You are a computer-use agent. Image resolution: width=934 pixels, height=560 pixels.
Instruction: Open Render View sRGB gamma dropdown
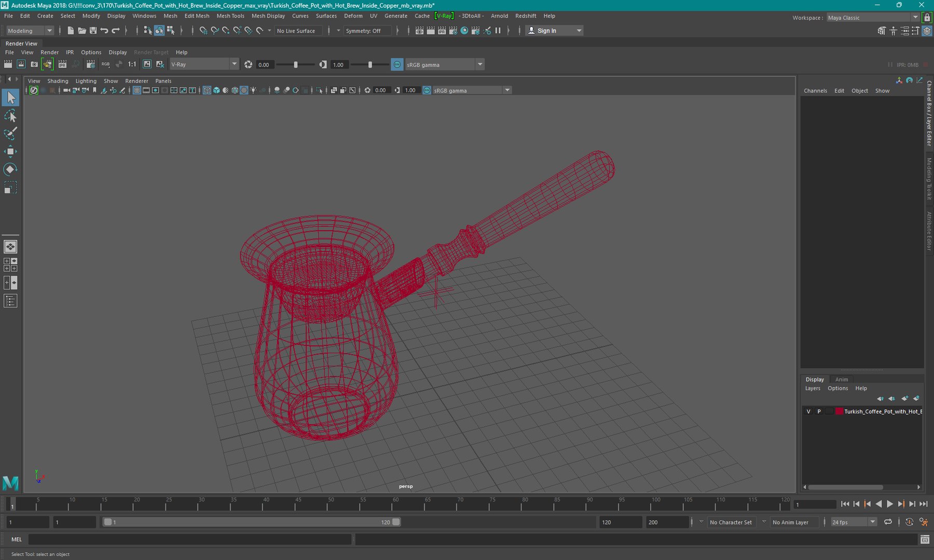coord(444,64)
